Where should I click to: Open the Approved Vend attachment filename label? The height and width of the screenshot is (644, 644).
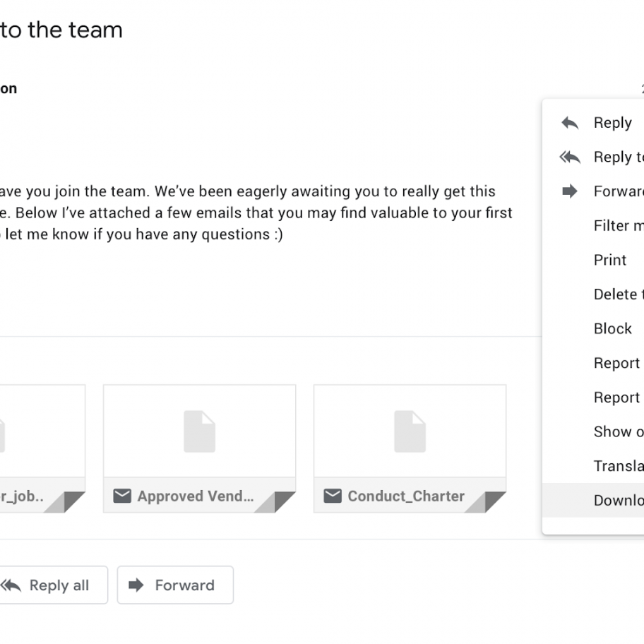click(x=195, y=496)
